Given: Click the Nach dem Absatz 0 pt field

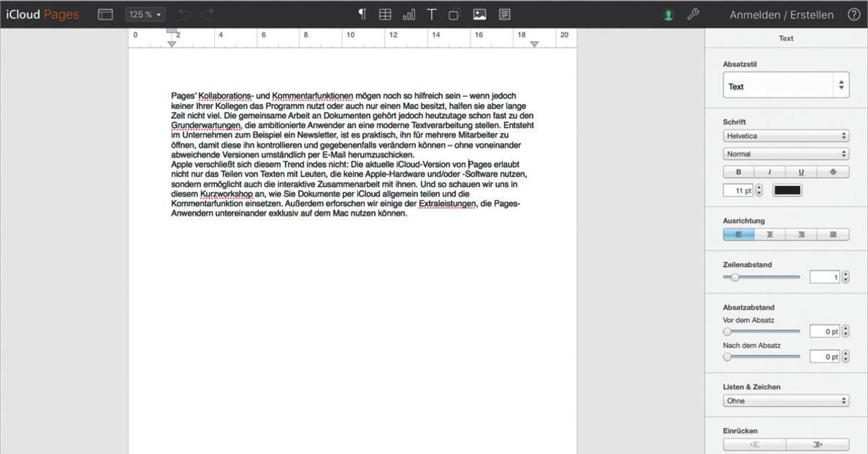Looking at the screenshot, I should click(x=825, y=356).
